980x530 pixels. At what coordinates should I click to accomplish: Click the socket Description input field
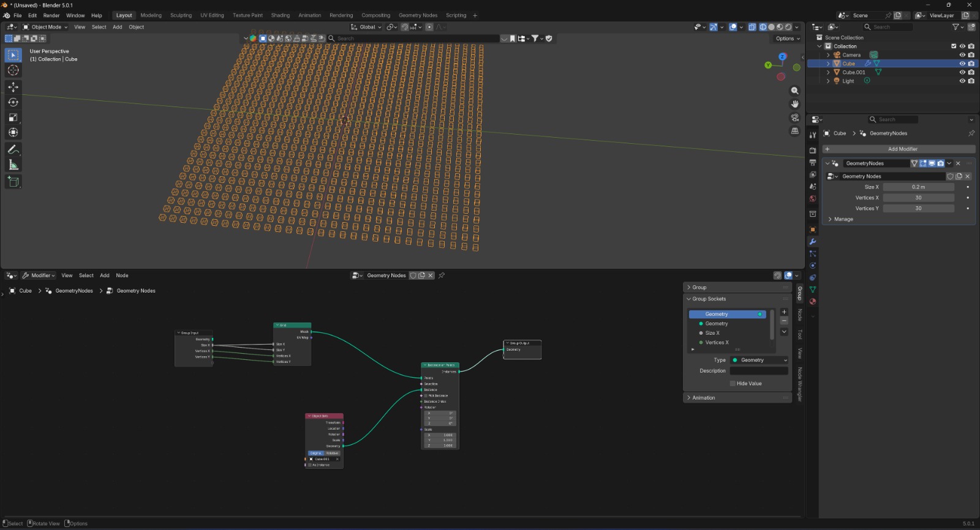759,371
